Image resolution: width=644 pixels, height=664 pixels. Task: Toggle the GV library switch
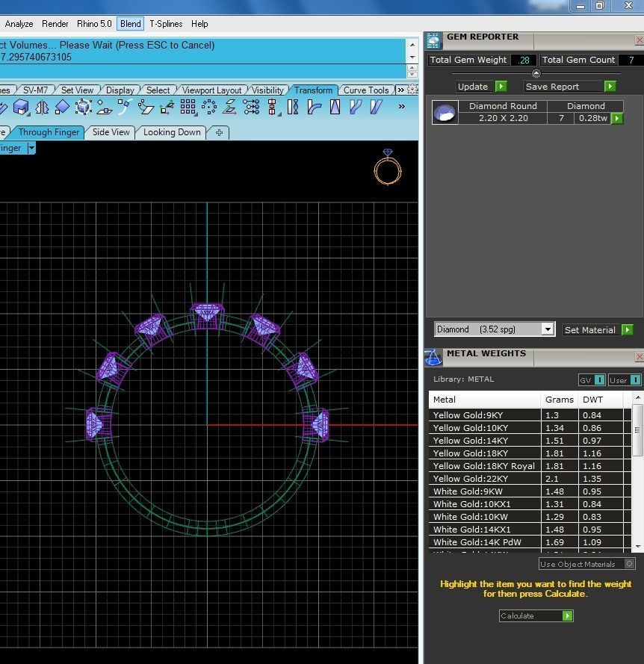click(592, 380)
